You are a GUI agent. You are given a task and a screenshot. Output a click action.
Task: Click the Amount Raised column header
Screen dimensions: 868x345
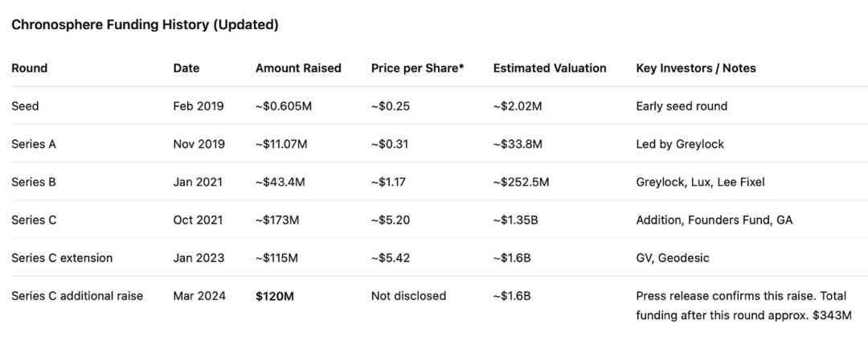298,68
